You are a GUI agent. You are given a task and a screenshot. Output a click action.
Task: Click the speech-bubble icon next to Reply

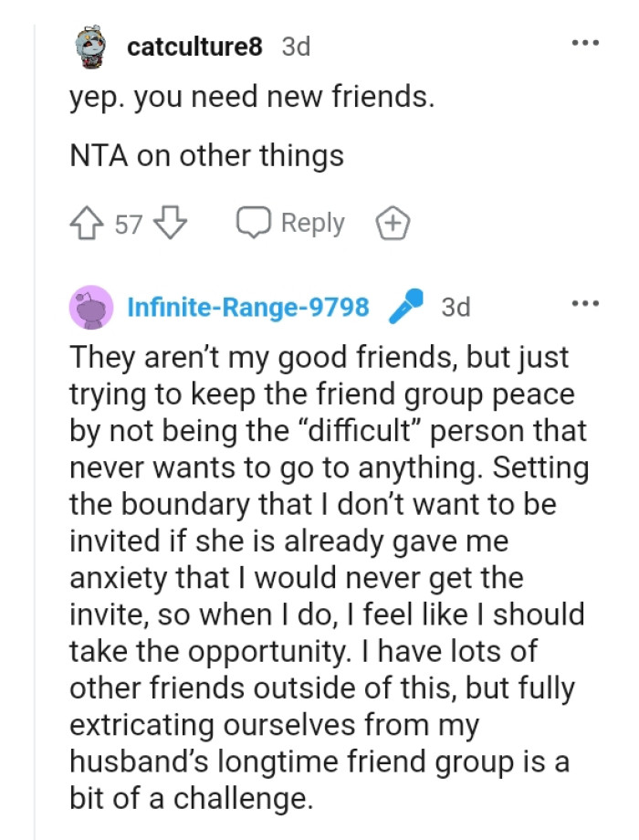253,222
